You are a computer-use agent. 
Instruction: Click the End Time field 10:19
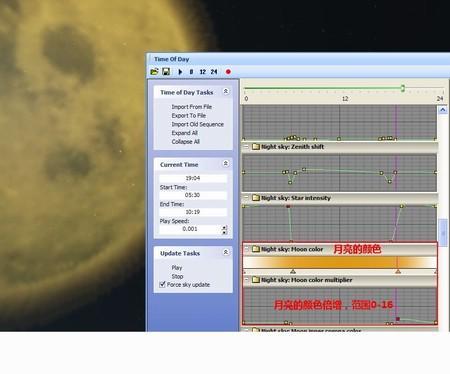(x=193, y=212)
